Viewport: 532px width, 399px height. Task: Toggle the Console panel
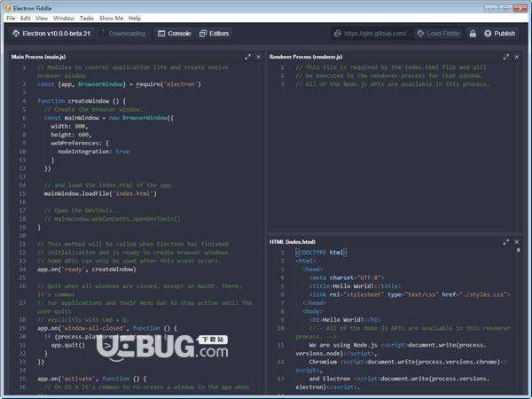175,34
